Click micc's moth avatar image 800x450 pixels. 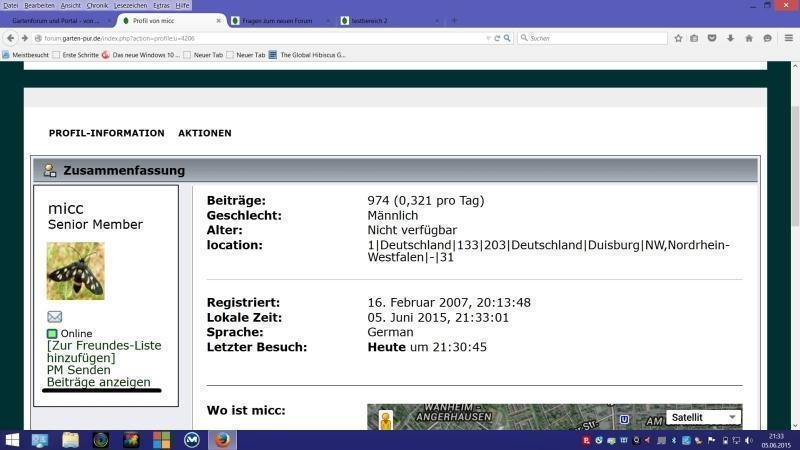pyautogui.click(x=75, y=271)
